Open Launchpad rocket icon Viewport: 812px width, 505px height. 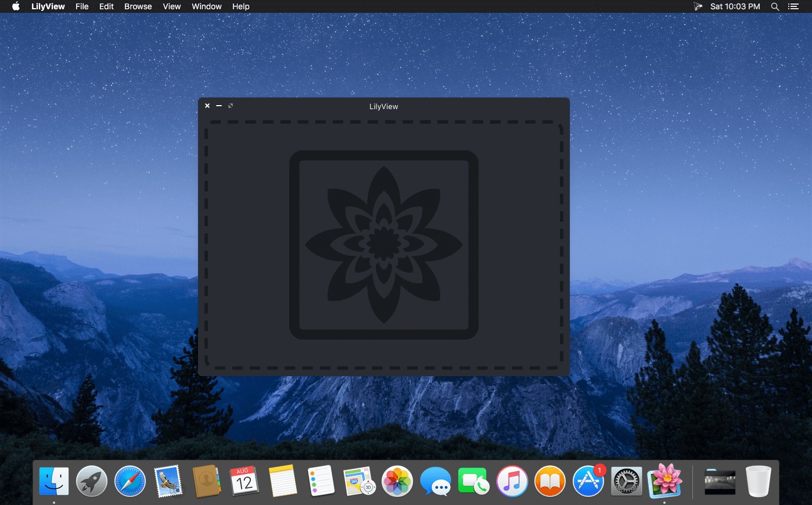coord(92,482)
